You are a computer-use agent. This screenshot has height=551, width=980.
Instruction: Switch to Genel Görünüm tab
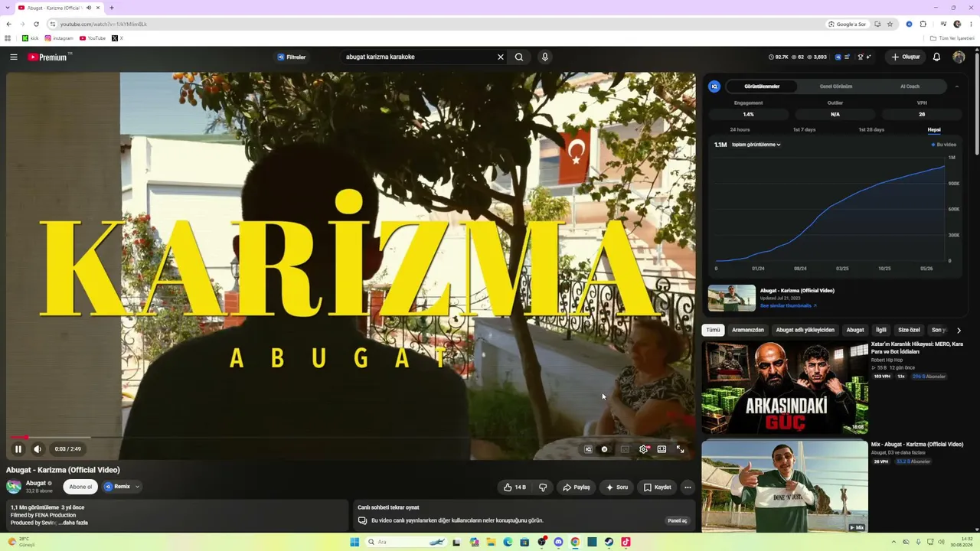(836, 86)
